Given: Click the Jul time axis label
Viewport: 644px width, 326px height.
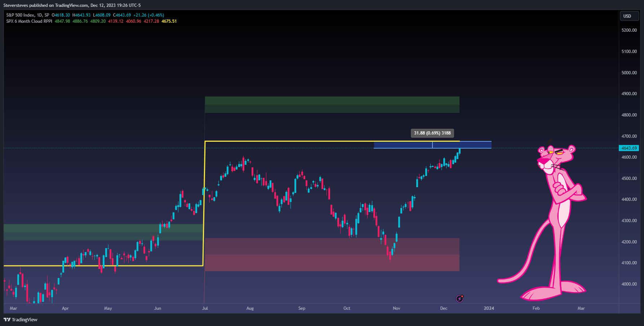Looking at the screenshot, I should pyautogui.click(x=205, y=308).
